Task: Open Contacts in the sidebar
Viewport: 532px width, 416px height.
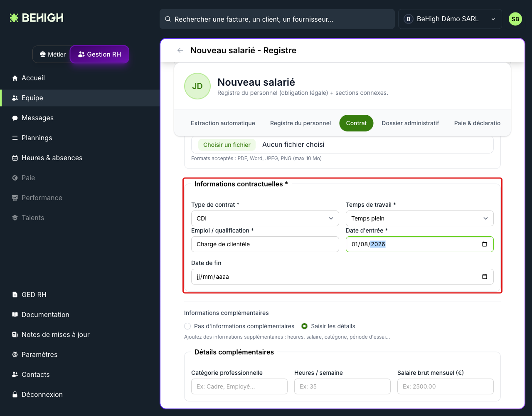Action: [80, 374]
